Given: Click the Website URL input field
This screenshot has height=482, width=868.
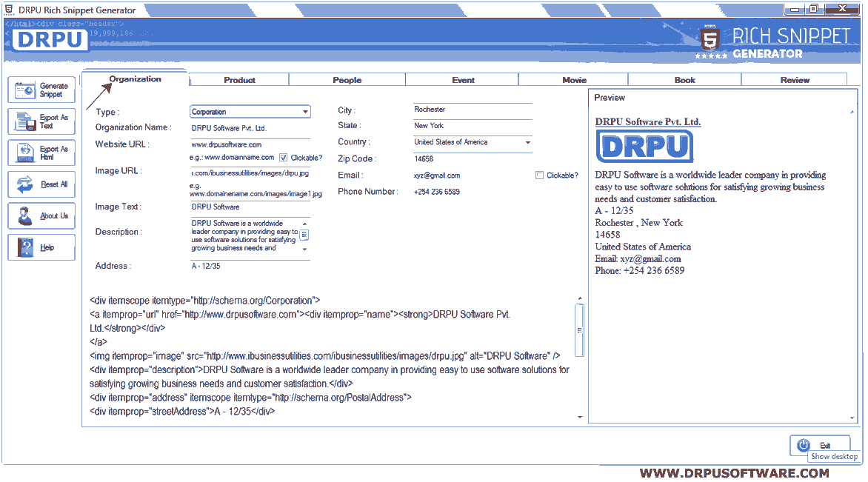Looking at the screenshot, I should click(250, 145).
